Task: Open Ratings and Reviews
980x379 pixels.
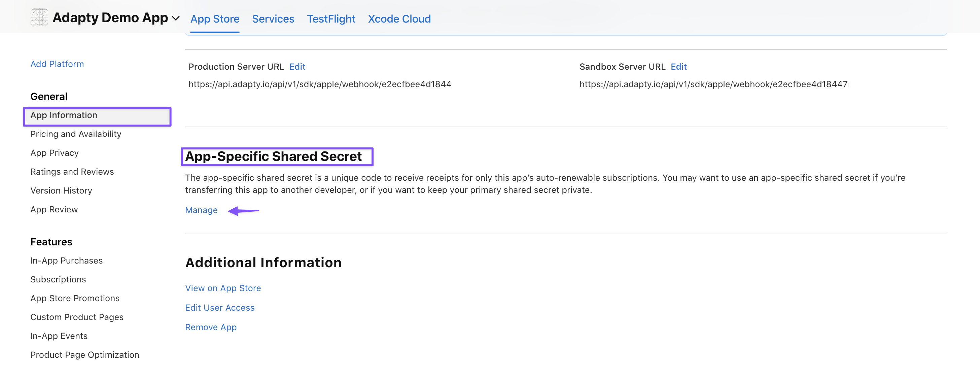Action: coord(72,172)
